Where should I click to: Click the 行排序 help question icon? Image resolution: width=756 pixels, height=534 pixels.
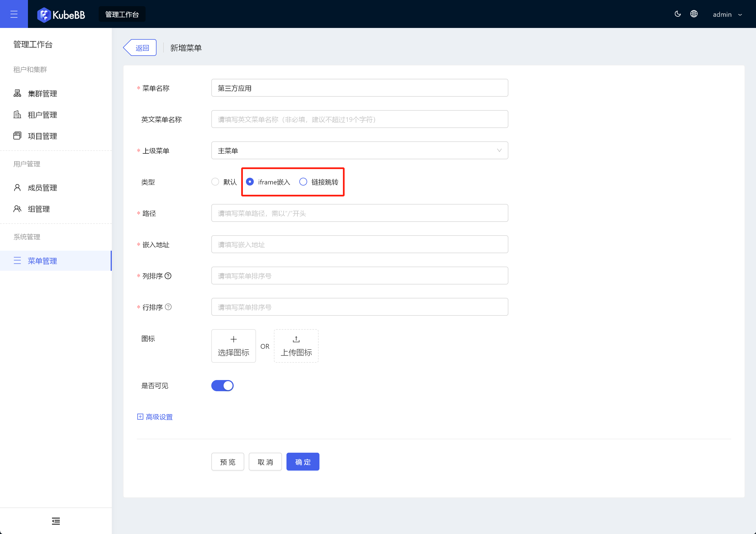tap(168, 307)
